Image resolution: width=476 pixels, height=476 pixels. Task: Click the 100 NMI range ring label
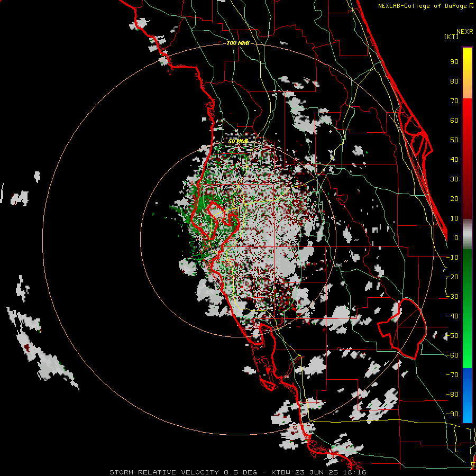pyautogui.click(x=238, y=43)
